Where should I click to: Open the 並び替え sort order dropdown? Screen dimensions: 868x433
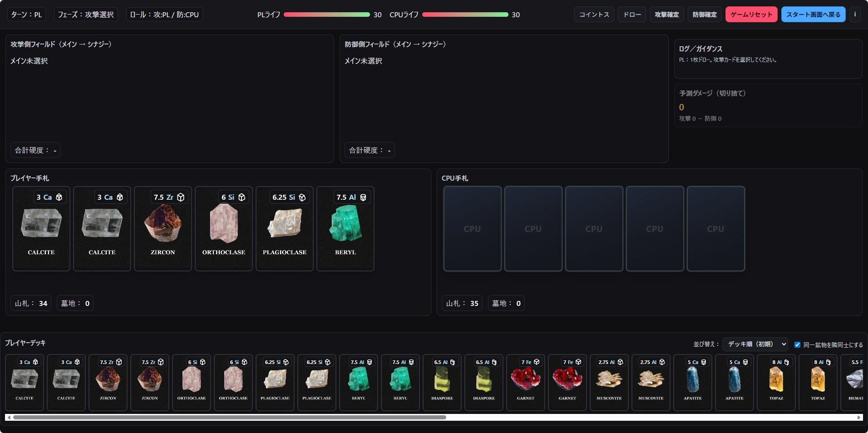tap(755, 344)
